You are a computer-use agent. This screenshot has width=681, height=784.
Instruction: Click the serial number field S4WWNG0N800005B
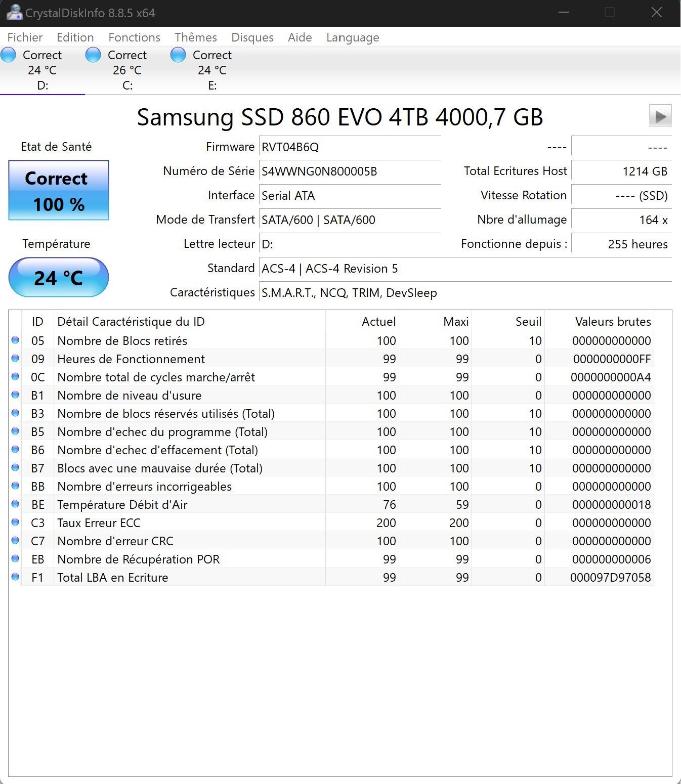point(350,171)
